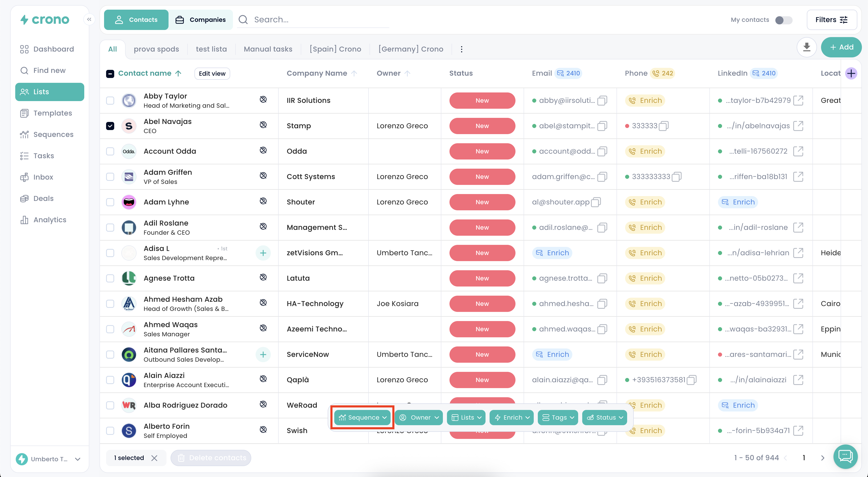868x477 pixels.
Task: Open the Sequence dropdown in action bar
Action: point(362,417)
